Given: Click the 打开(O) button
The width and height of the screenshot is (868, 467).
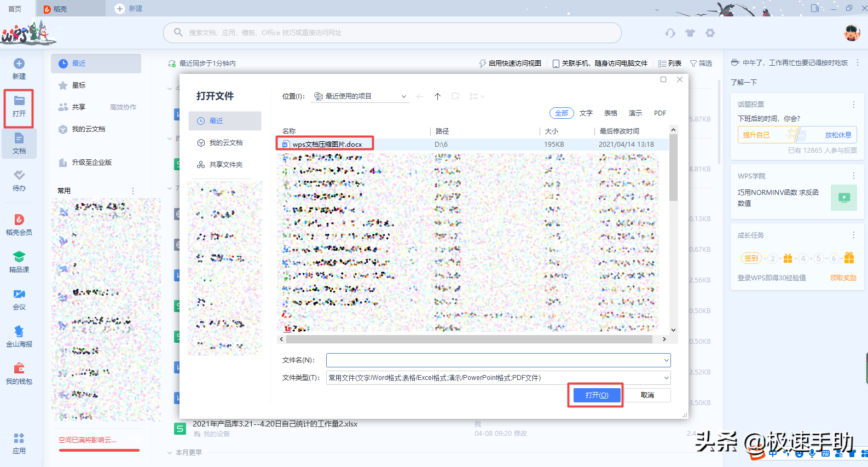Looking at the screenshot, I should (x=597, y=395).
